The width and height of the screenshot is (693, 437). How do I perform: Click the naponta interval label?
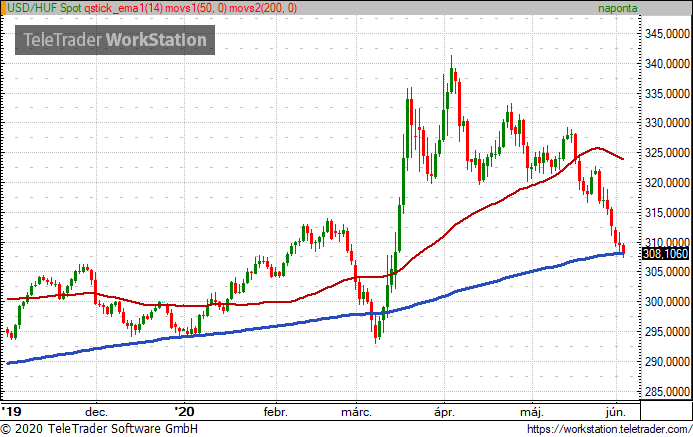[x=617, y=8]
